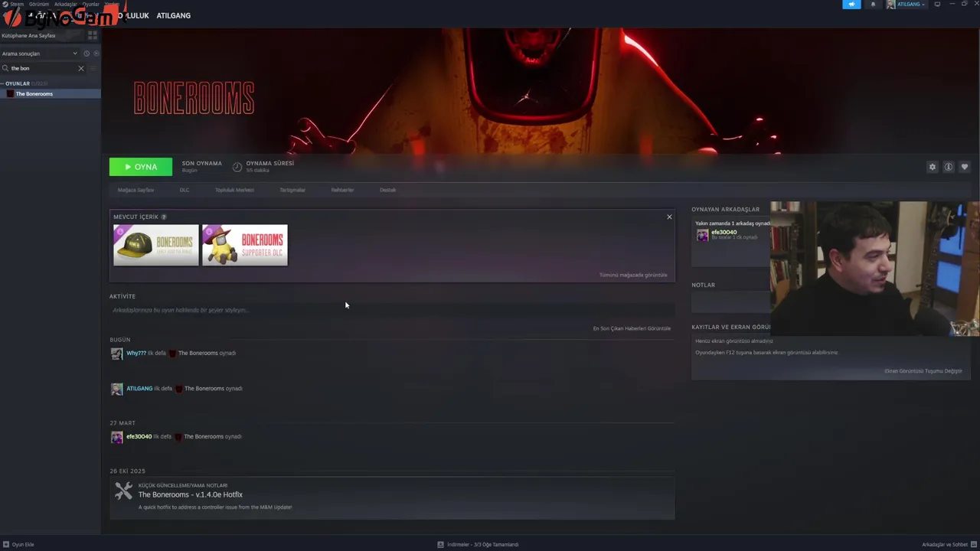Click the library search field

click(x=44, y=68)
